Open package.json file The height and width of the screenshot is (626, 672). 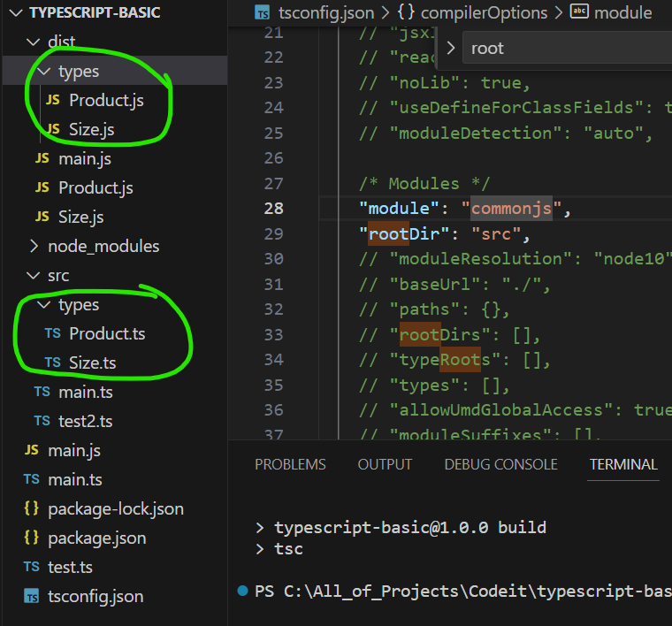pyautogui.click(x=97, y=538)
